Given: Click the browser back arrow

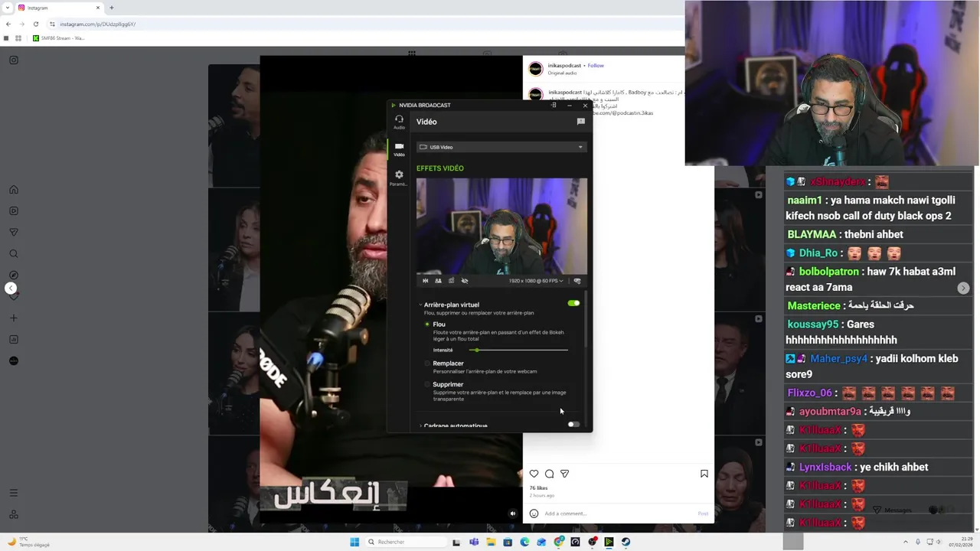Looking at the screenshot, I should [8, 24].
